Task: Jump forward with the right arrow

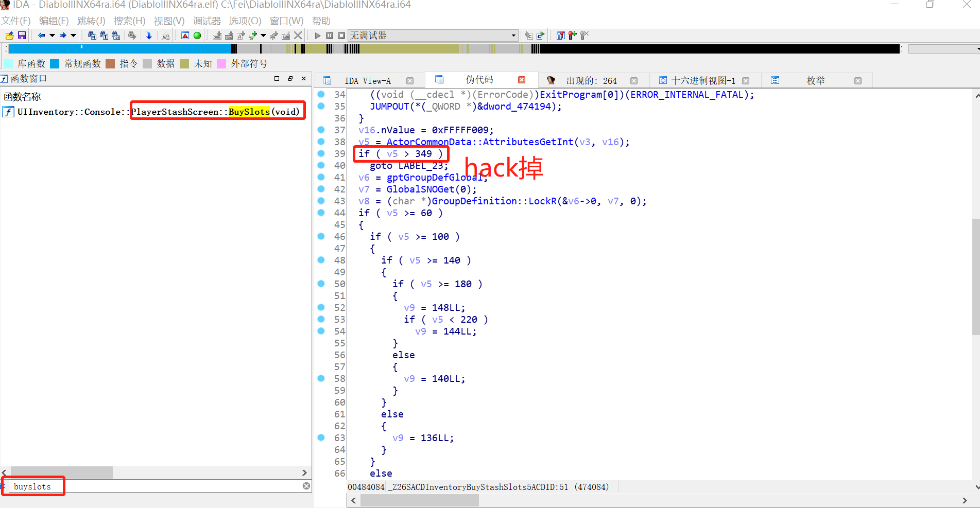Action: 63,36
